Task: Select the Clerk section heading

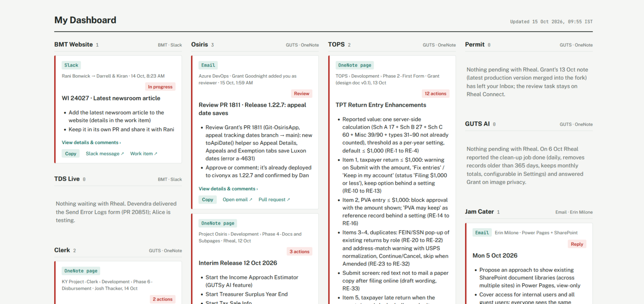Action: coord(62,250)
